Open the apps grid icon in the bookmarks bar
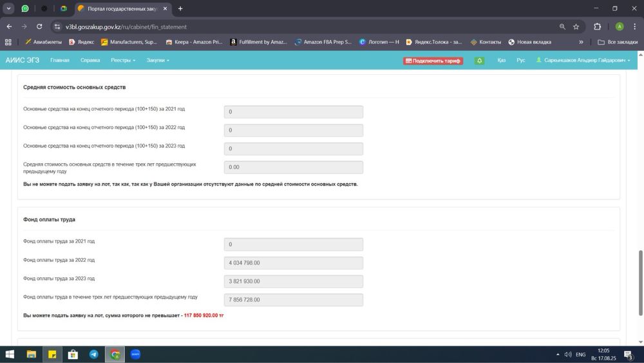 click(8, 42)
